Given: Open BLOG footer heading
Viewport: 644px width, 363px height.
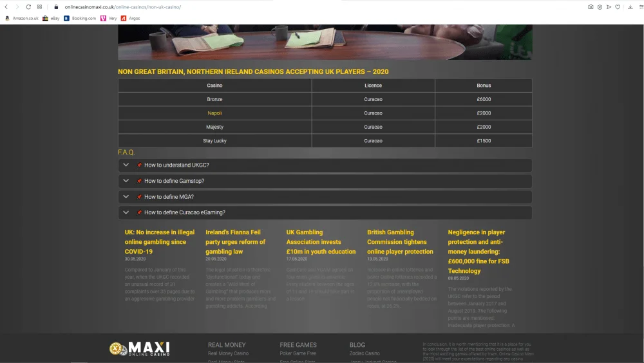Looking at the screenshot, I should (x=357, y=345).
